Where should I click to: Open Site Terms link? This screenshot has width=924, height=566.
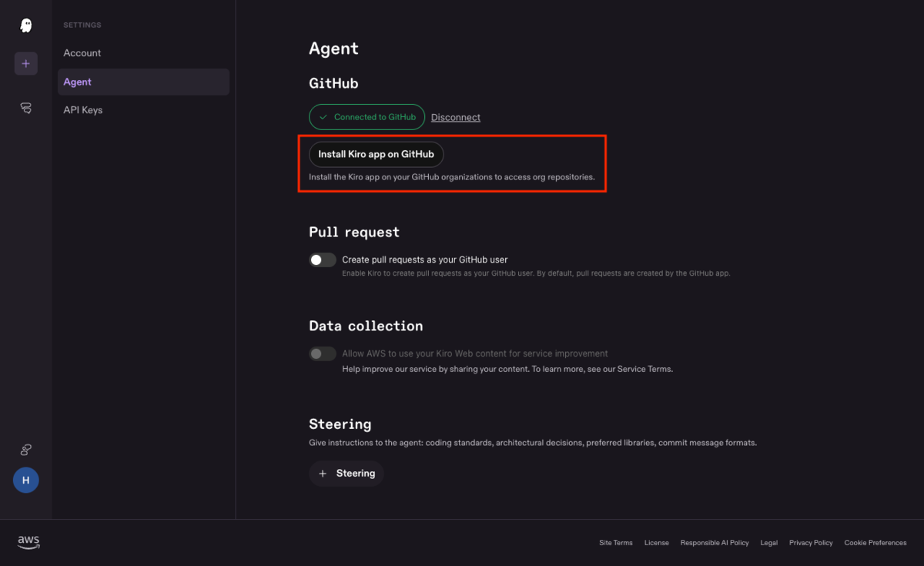[616, 543]
